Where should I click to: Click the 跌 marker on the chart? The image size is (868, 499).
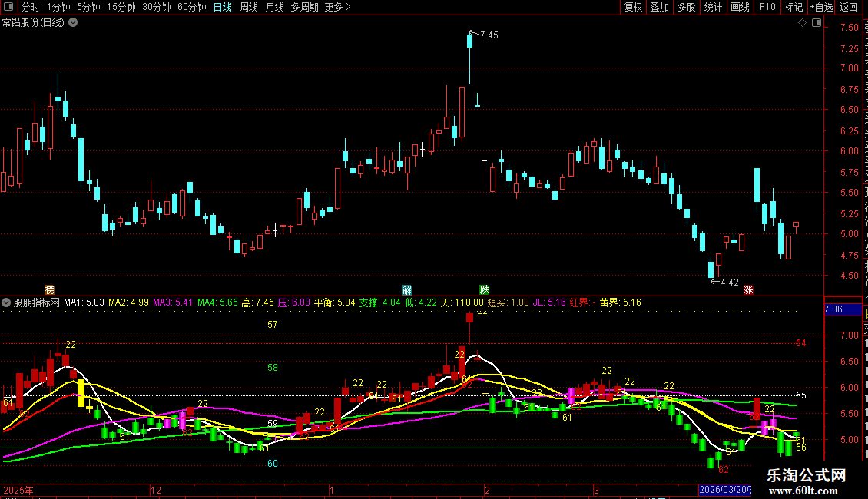coord(485,290)
